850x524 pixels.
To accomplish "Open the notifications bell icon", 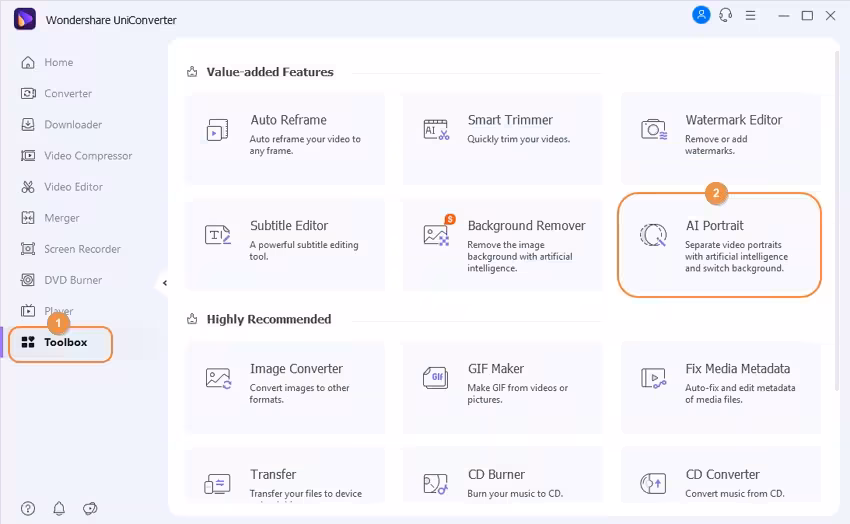I will pos(59,508).
